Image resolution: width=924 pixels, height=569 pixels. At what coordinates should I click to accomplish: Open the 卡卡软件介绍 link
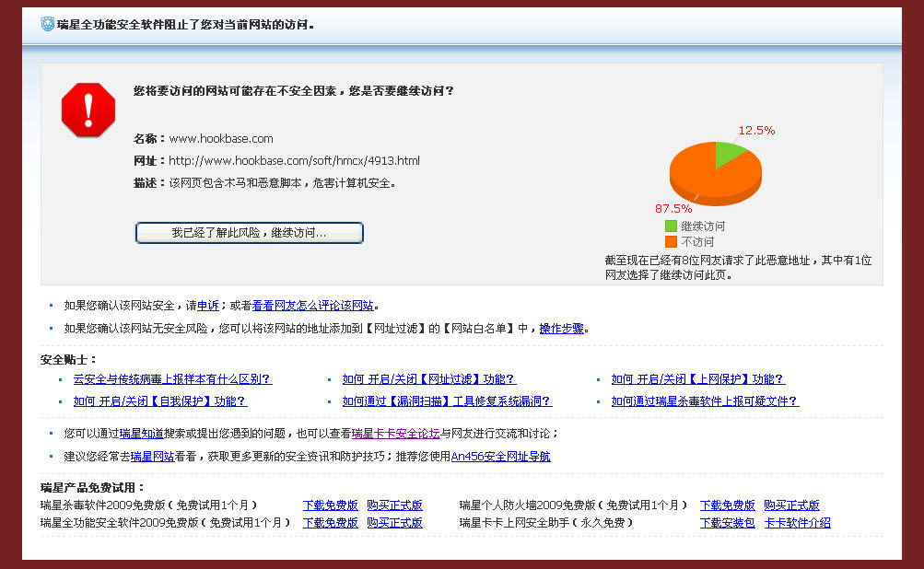pos(797,523)
